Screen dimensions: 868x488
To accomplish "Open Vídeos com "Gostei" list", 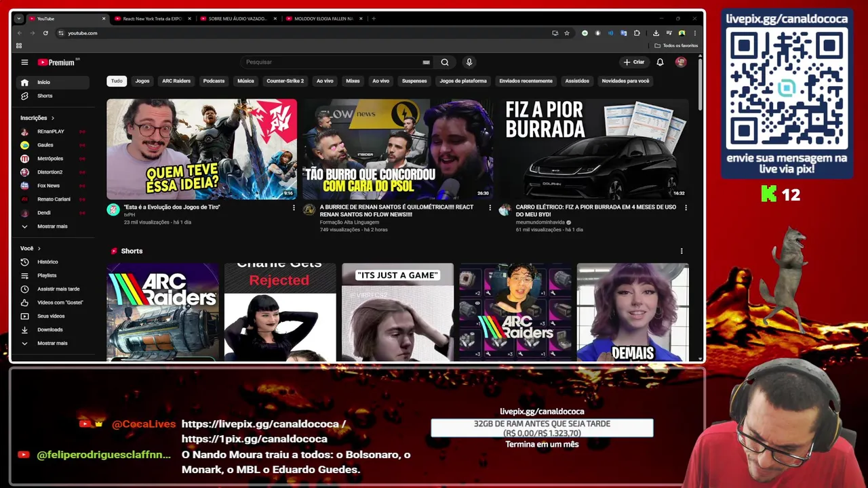I will point(53,302).
